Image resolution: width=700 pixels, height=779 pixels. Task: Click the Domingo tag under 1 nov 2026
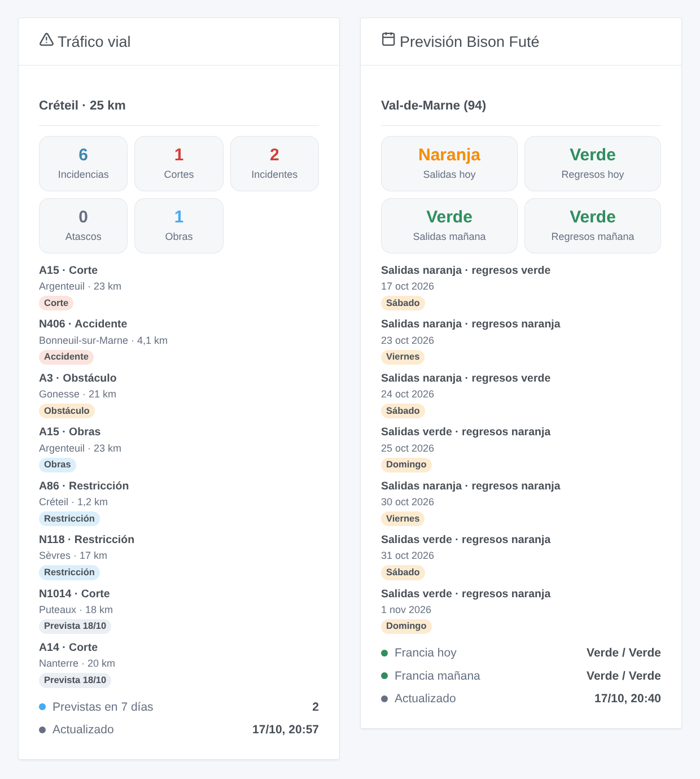406,626
